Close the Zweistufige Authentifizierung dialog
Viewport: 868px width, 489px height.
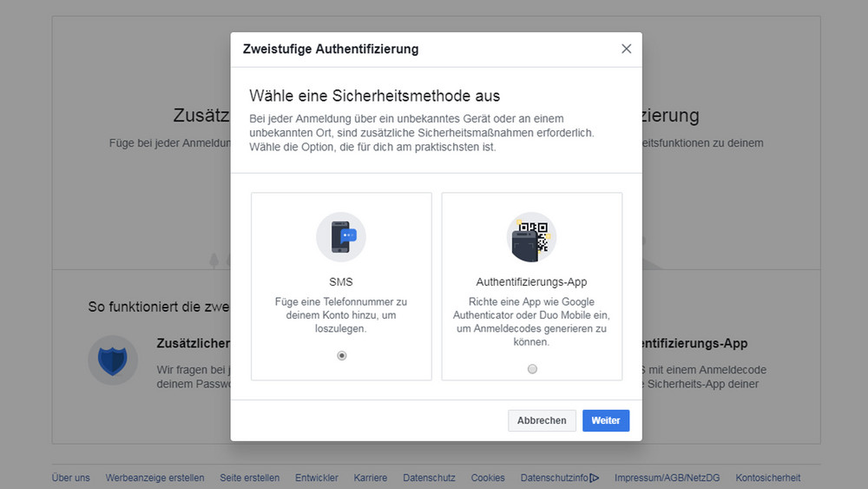pos(626,49)
